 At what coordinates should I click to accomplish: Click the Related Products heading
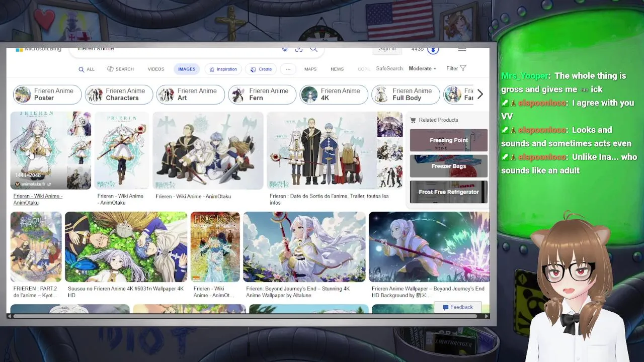coord(438,120)
